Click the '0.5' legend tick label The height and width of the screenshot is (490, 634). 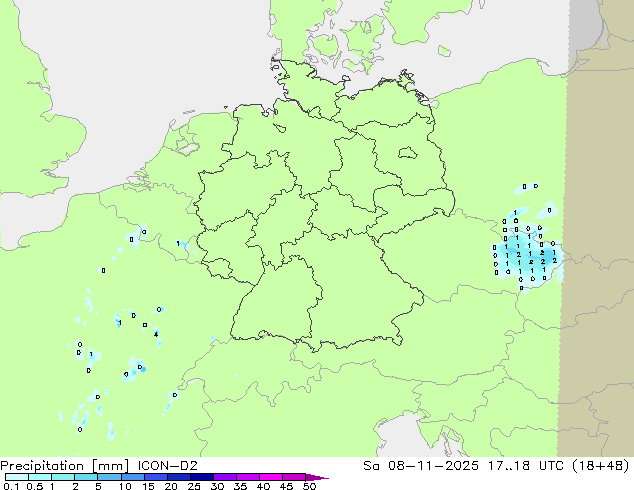coord(35,486)
